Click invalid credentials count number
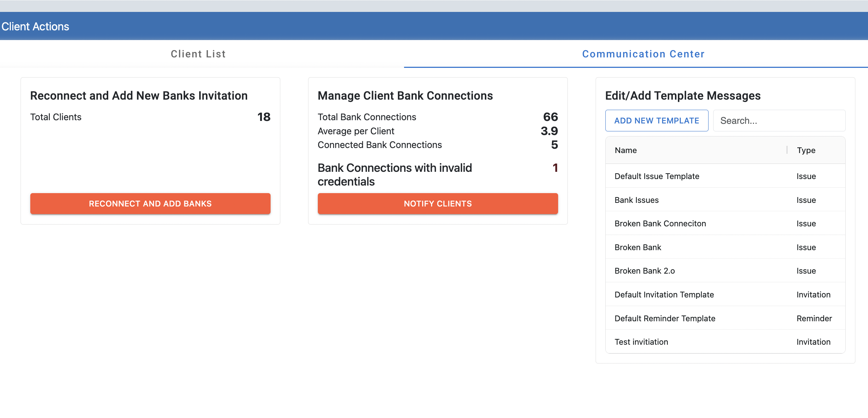Screen dimensions: 868x418 click(555, 168)
